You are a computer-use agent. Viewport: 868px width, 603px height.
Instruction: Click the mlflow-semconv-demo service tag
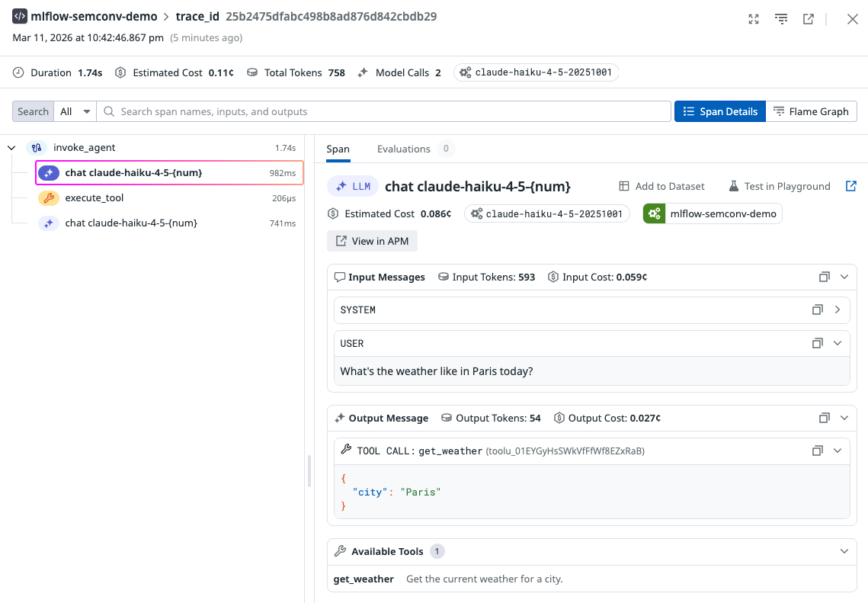pos(712,213)
